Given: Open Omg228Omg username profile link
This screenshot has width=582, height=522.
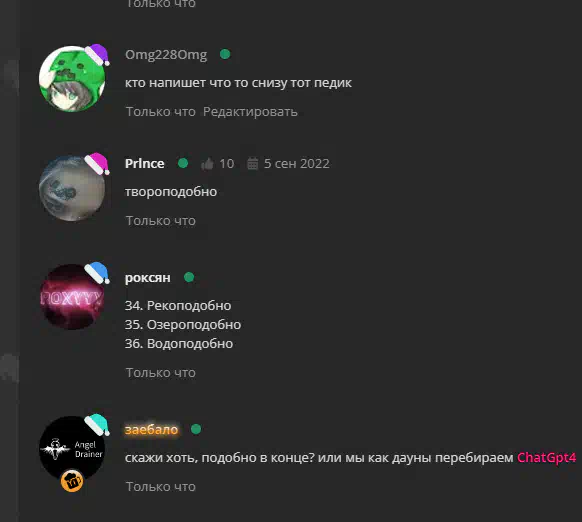Looking at the screenshot, I should point(166,55).
